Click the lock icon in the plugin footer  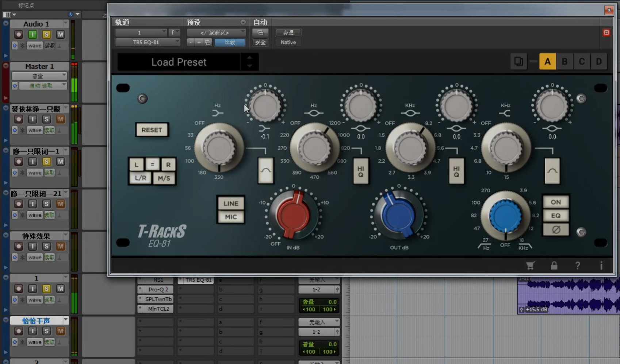click(x=554, y=266)
